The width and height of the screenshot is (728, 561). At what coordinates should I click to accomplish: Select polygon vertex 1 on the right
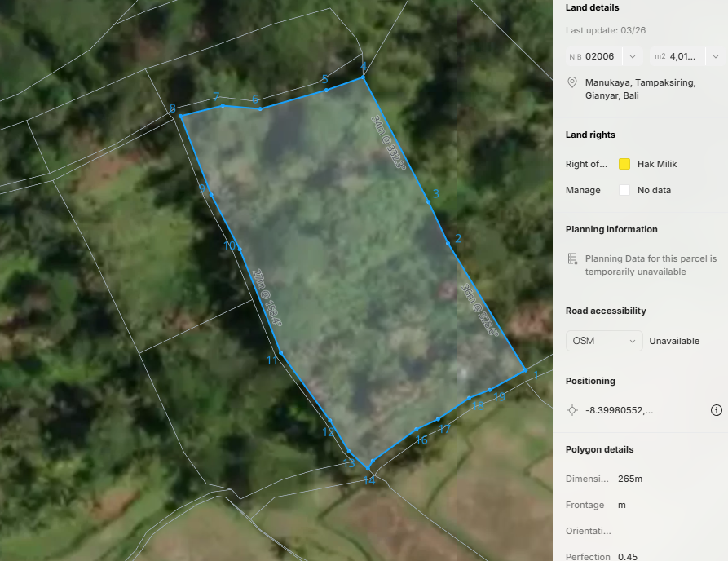tap(525, 370)
